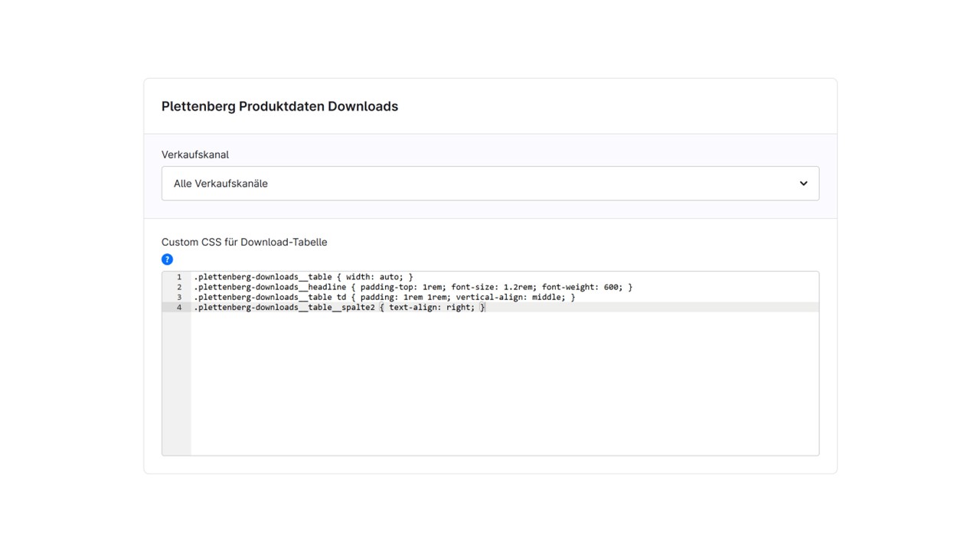Click line number 4 in the editor gutter
Viewport: 980px width, 551px height.
[179, 307]
